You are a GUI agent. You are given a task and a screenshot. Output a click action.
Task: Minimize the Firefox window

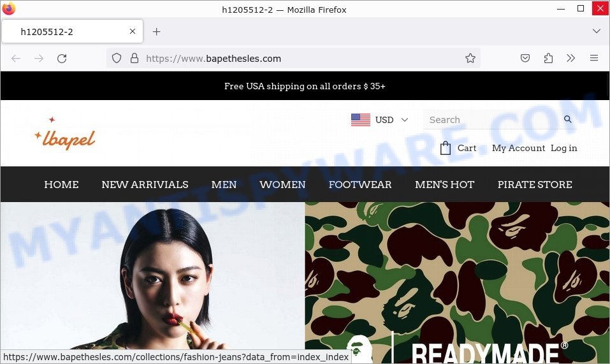coord(561,8)
